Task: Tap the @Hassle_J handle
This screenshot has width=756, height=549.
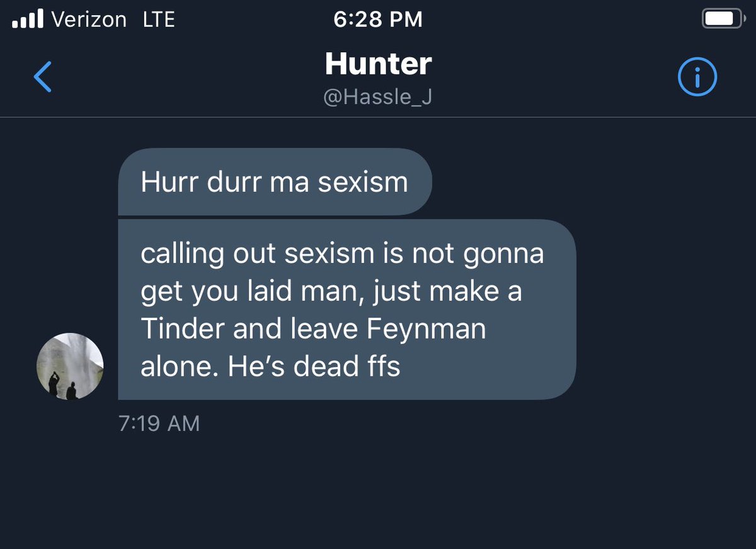Action: point(378,98)
